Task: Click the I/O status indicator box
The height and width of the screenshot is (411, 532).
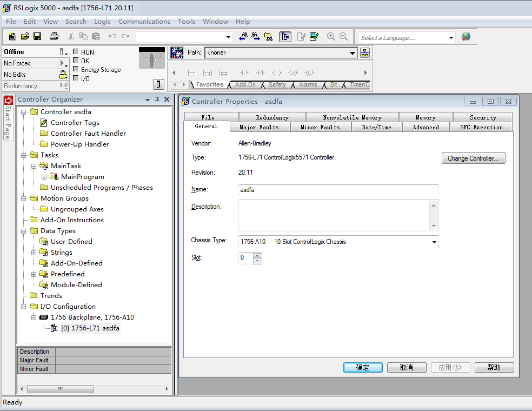Action: pos(76,78)
